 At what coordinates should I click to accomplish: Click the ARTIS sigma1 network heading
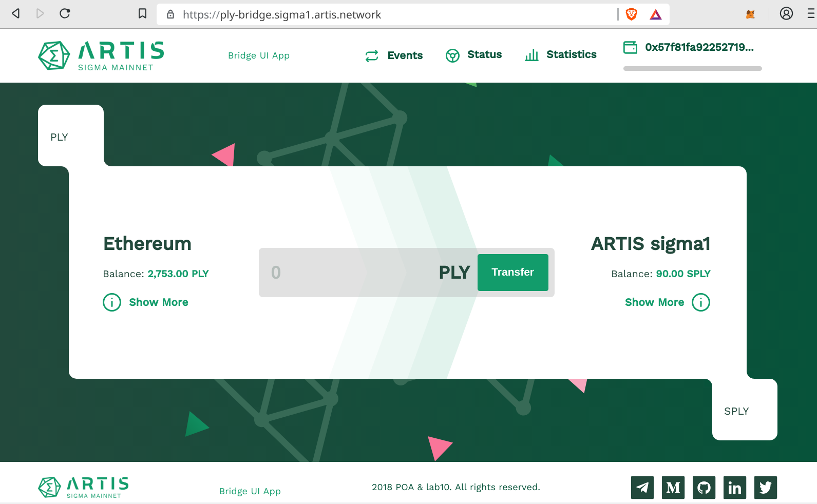[651, 244]
